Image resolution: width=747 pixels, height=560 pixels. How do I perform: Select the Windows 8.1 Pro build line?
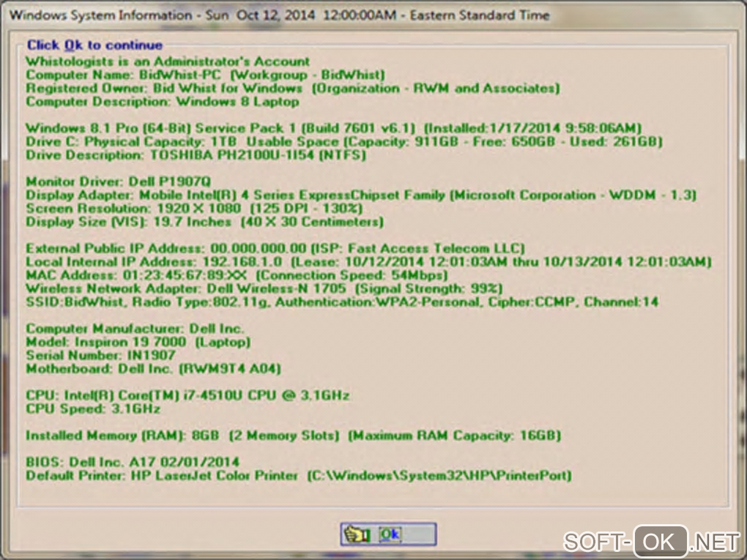(x=333, y=128)
